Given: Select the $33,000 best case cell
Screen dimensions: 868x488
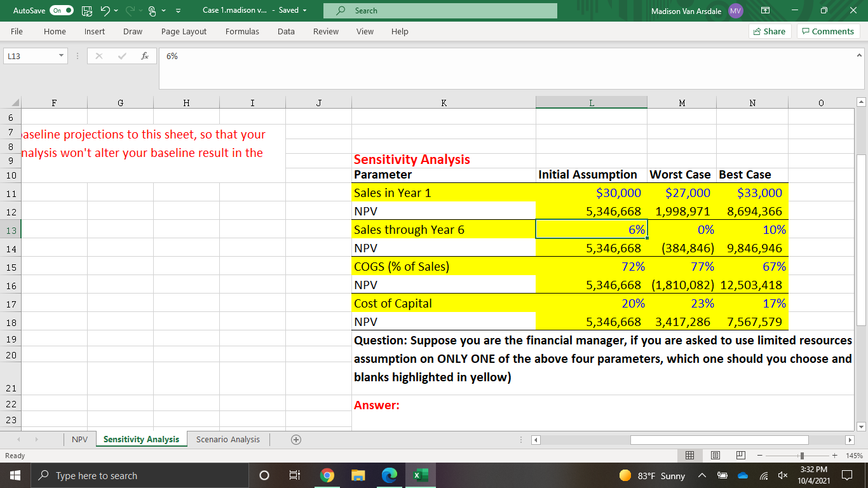Looking at the screenshot, I should coord(752,193).
